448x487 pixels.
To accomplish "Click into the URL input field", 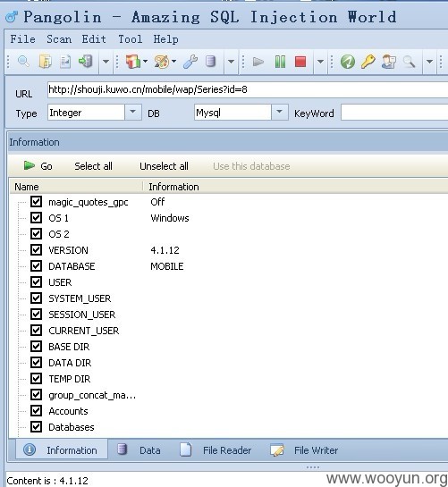I will click(x=248, y=90).
